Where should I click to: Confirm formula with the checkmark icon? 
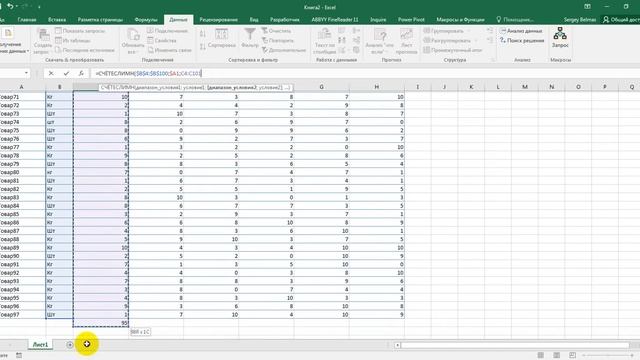pos(66,73)
